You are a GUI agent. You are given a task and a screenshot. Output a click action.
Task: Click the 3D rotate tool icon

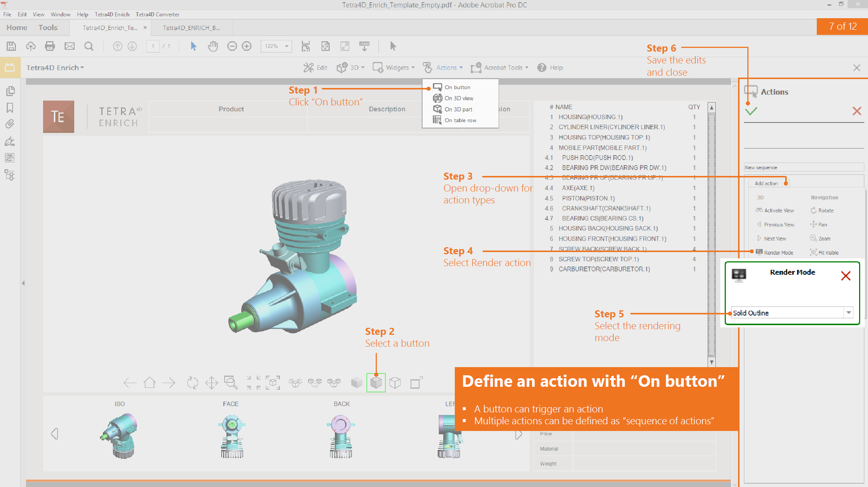coord(192,383)
